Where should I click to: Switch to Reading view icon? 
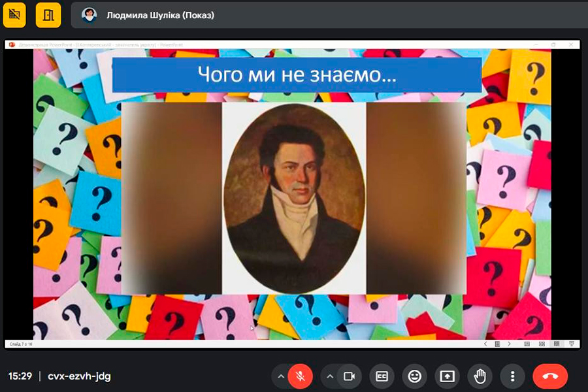click(557, 344)
